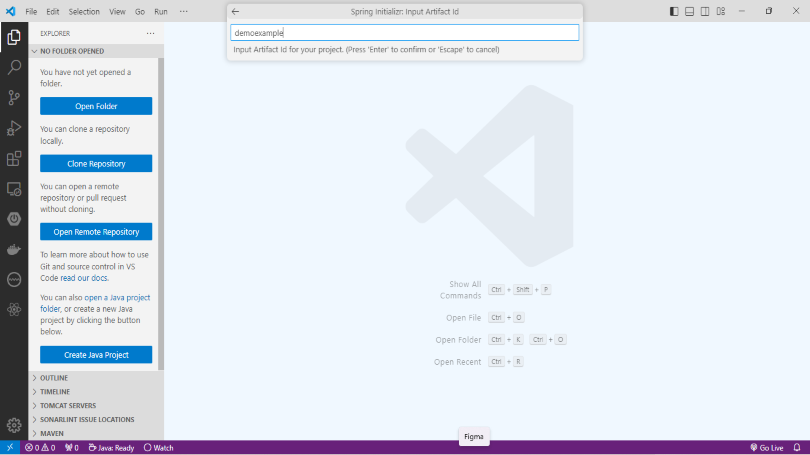Open the Search view icon
Image resolution: width=810 pixels, height=455 pixels.
pos(14,67)
